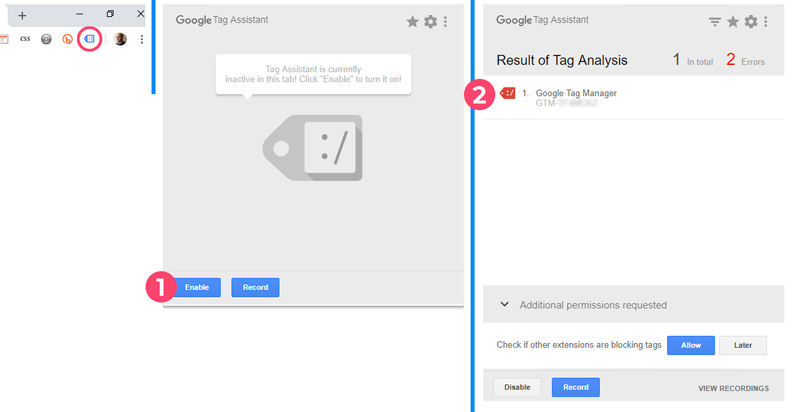Screen dimensions: 792x412
Task: Click the Disable button
Action: pos(517,387)
